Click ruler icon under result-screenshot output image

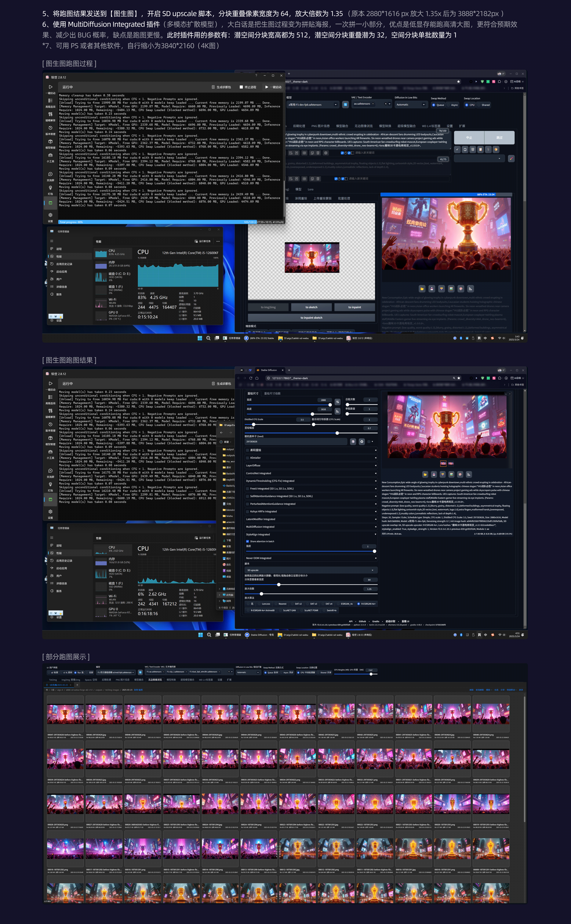[x=469, y=474]
